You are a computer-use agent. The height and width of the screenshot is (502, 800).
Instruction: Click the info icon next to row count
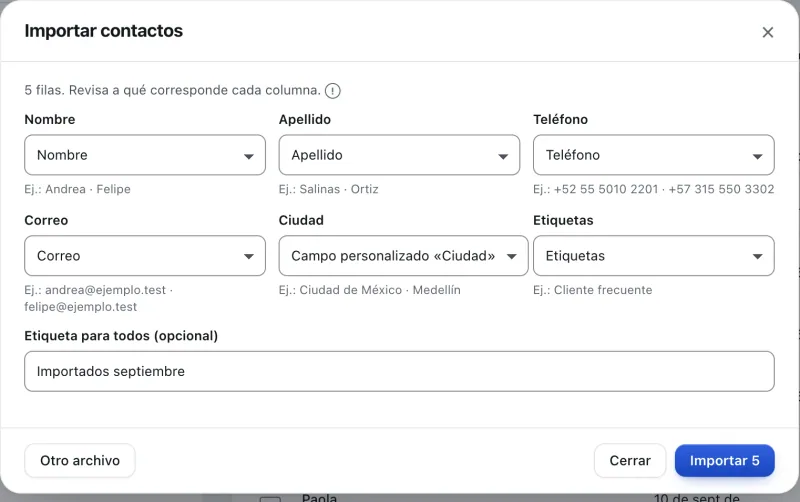click(x=333, y=91)
